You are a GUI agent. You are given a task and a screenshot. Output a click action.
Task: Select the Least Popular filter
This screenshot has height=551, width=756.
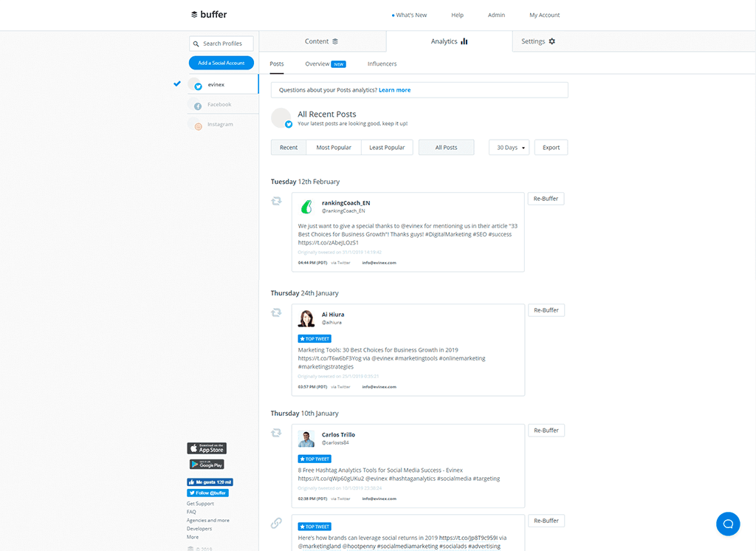(x=387, y=148)
